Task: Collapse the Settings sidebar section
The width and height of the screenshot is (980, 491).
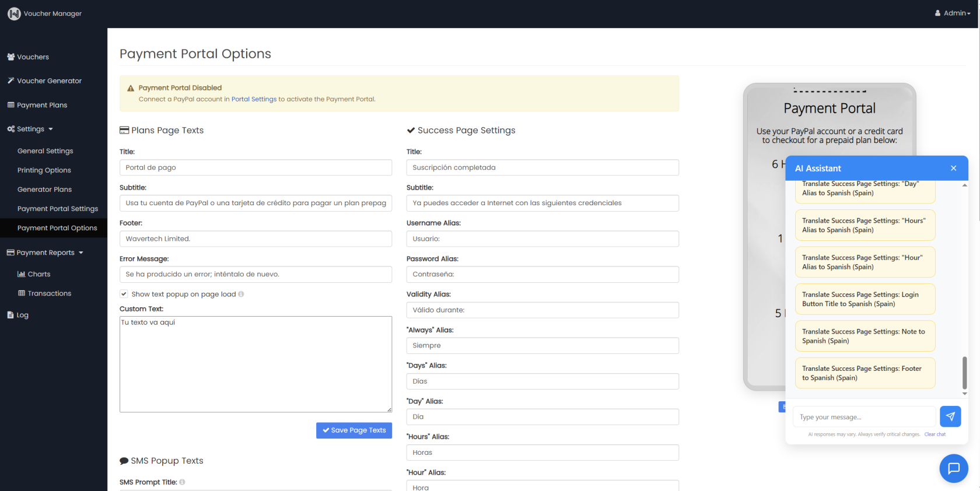Action: 30,129
